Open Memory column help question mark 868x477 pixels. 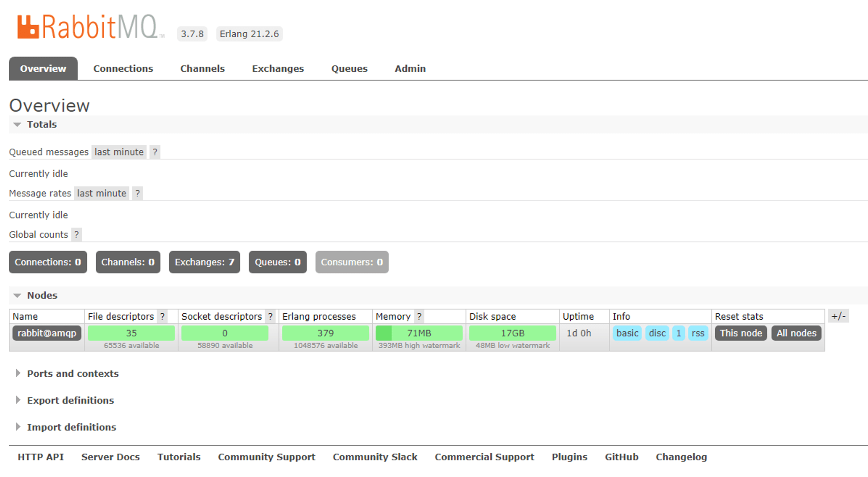pyautogui.click(x=419, y=316)
